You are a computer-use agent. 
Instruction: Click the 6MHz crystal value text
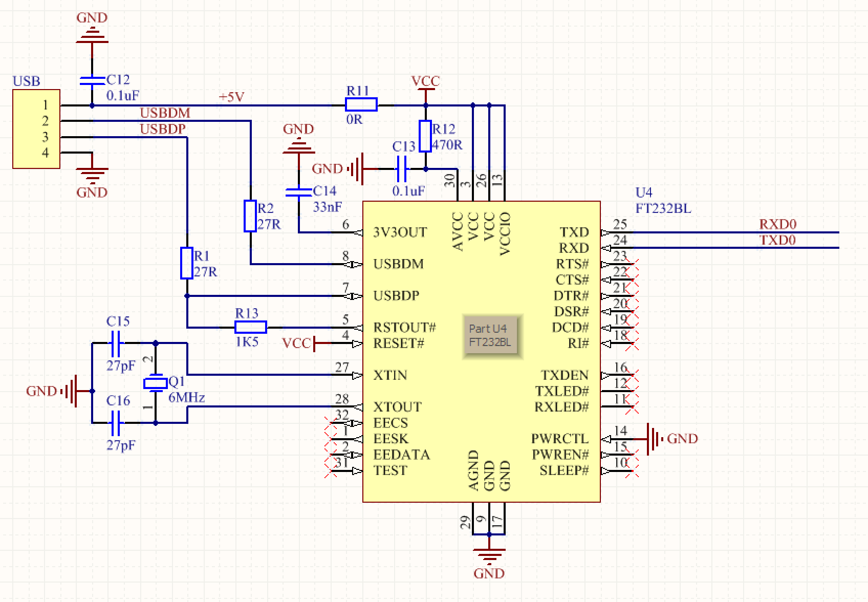click(x=186, y=397)
